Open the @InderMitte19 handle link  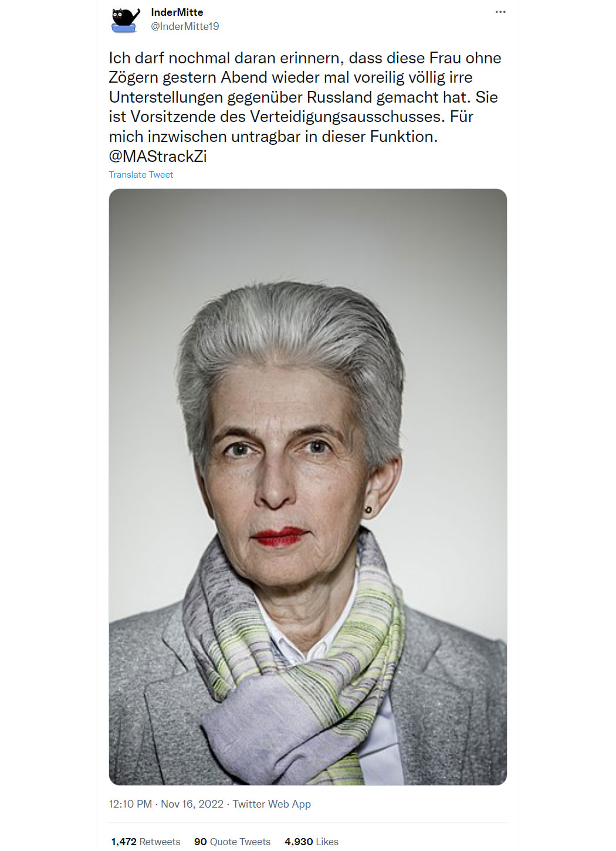click(185, 26)
